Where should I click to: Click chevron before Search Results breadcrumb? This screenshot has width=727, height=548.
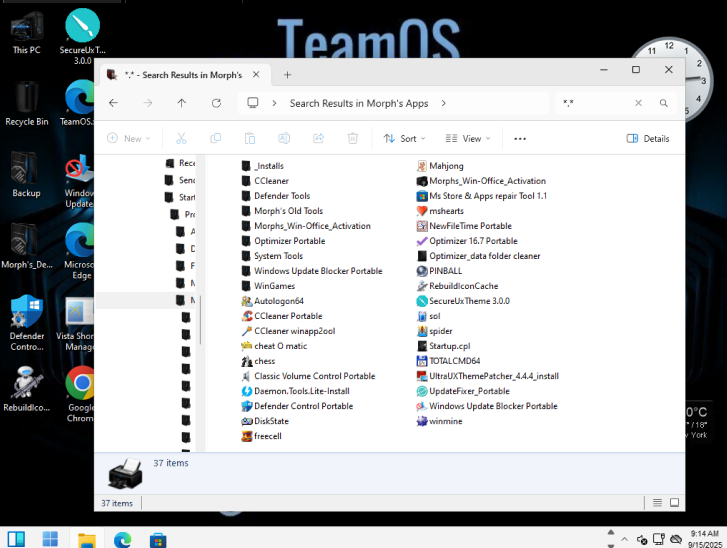click(x=274, y=103)
